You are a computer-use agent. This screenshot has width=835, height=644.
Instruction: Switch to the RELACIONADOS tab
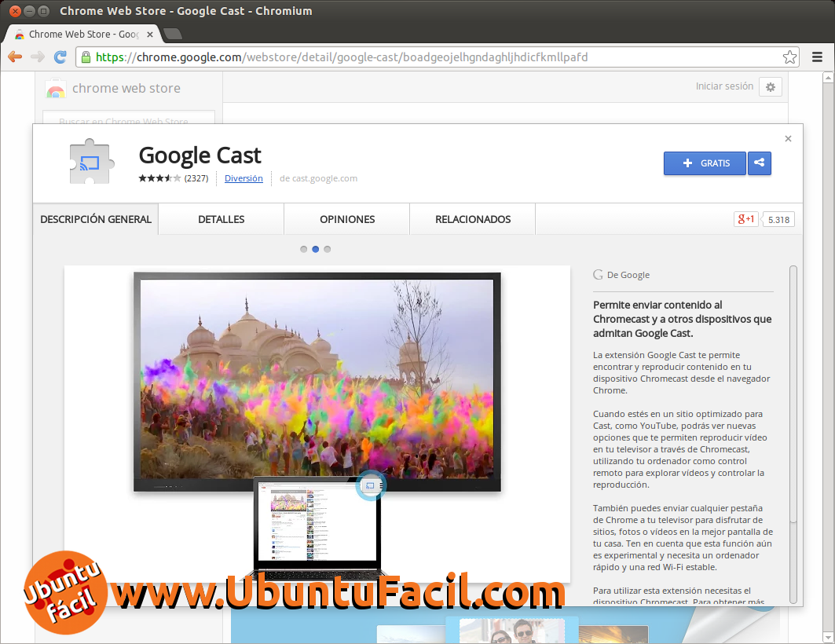pos(473,219)
